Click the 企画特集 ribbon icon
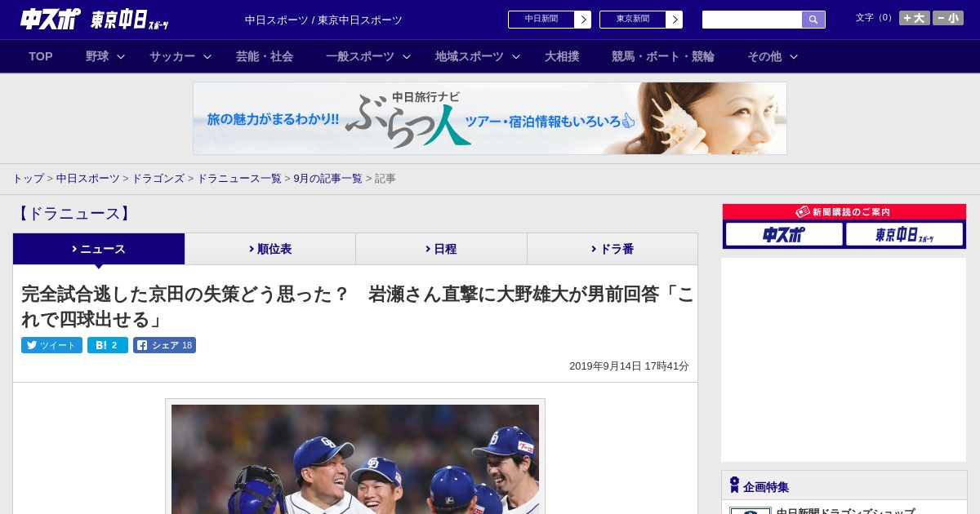The height and width of the screenshot is (514, 980). (734, 485)
